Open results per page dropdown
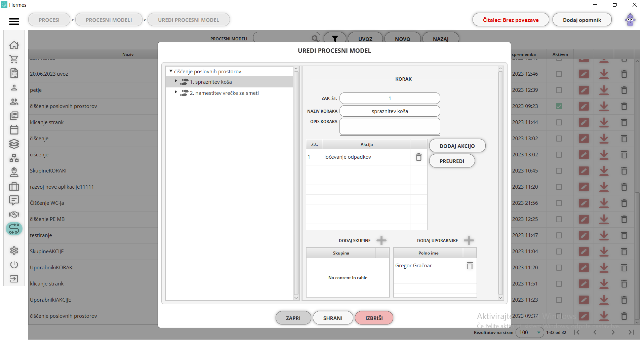Viewport: 644px width, 346px height. 530,333
